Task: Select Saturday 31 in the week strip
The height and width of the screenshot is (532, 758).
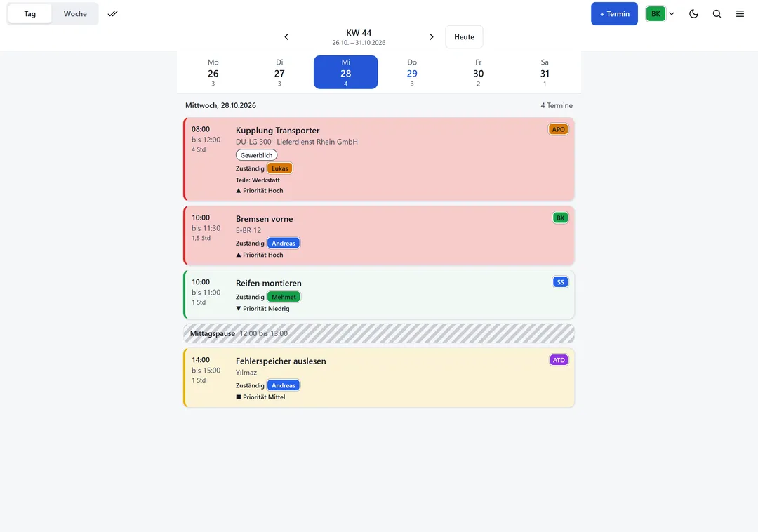Action: pos(545,72)
